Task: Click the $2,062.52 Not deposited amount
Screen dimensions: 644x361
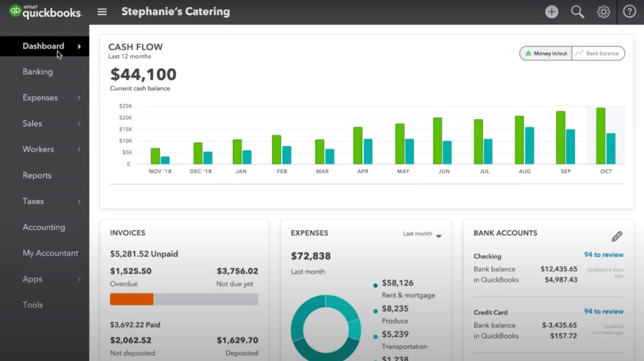Action: [131, 340]
